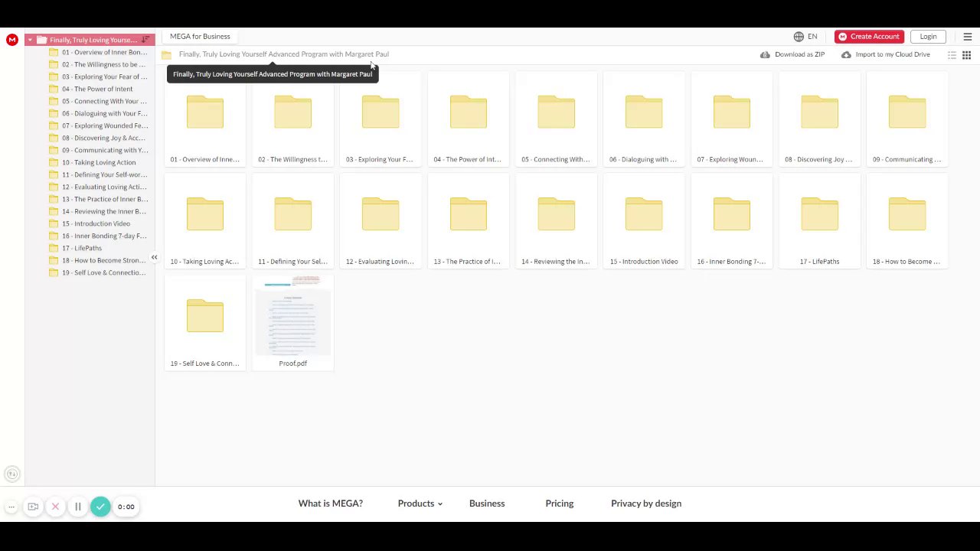Screen dimensions: 980x551
Task: Select 15 - Introduction Video in tree
Action: [x=90, y=223]
